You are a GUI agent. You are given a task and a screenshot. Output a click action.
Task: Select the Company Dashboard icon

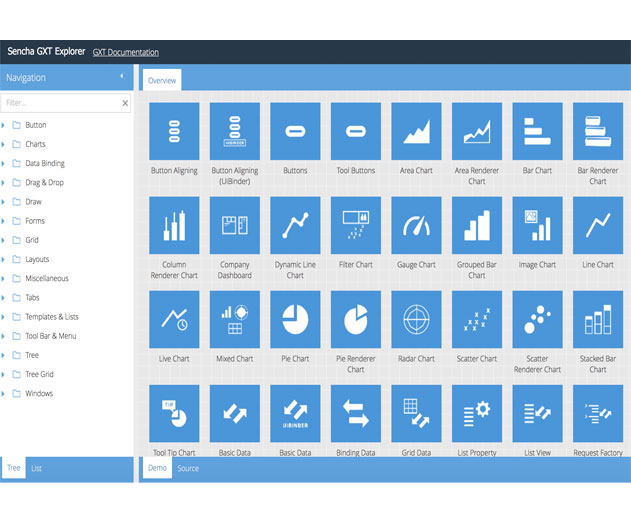[x=235, y=225]
